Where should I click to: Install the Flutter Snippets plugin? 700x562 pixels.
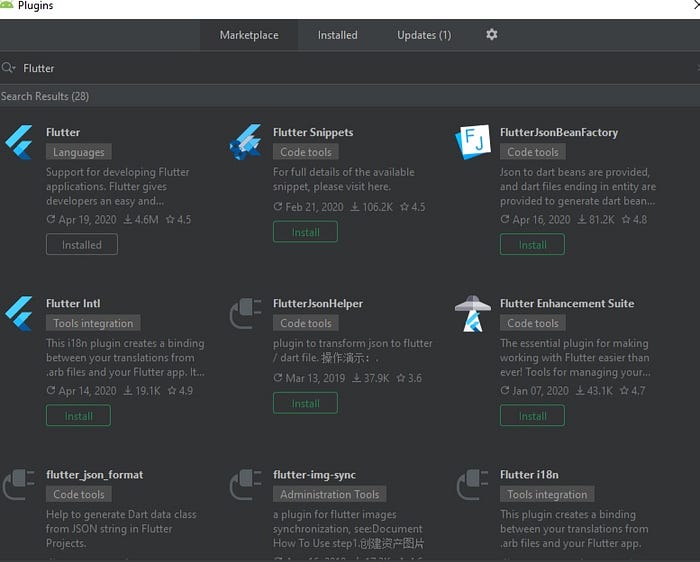click(305, 232)
